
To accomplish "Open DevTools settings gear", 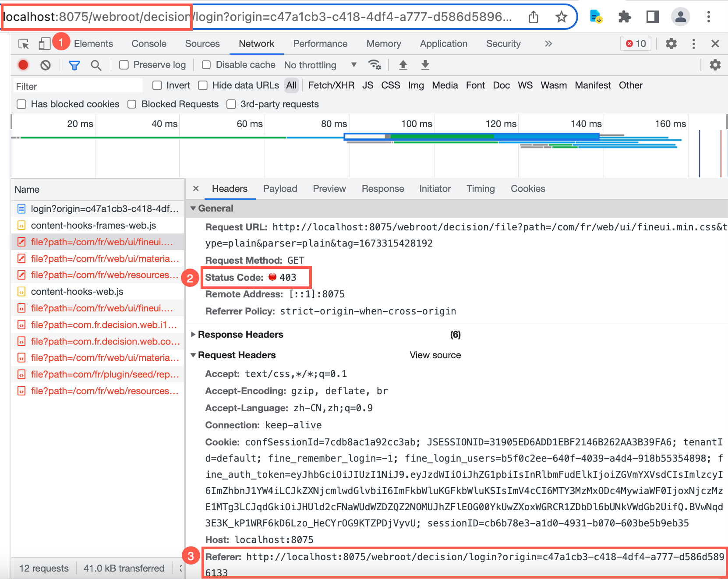I will pos(671,44).
